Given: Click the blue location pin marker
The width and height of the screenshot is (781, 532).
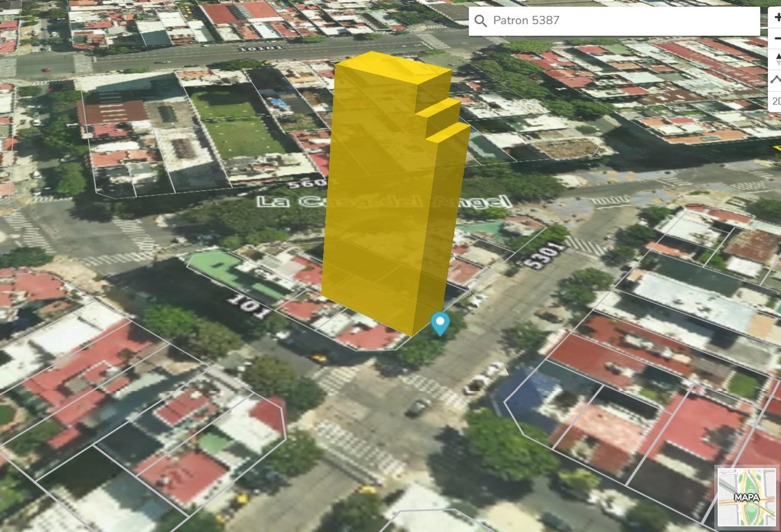Looking at the screenshot, I should pos(440,323).
